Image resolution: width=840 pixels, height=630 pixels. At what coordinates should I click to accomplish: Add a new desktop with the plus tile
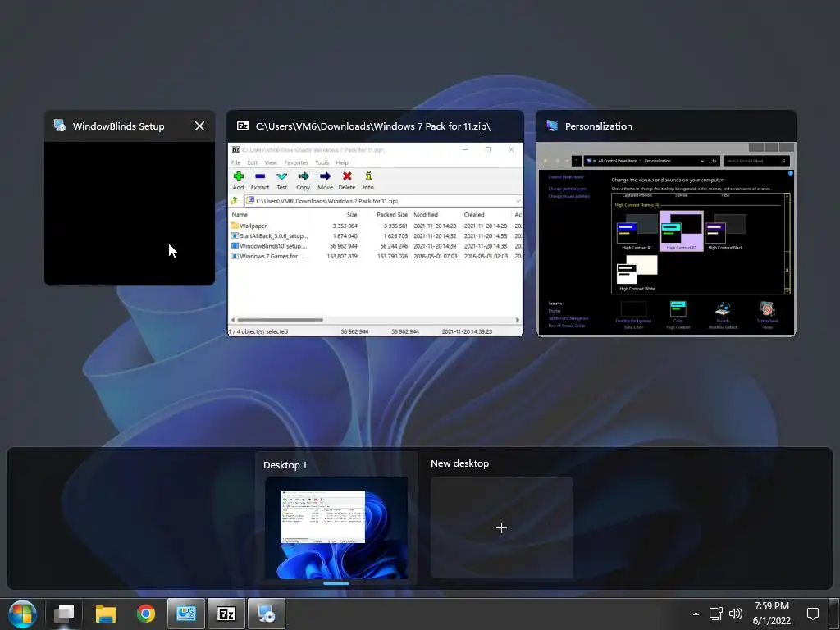(x=501, y=527)
